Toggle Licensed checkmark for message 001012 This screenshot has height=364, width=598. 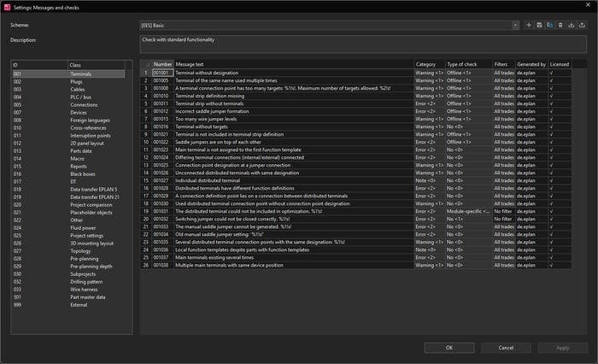(x=552, y=111)
